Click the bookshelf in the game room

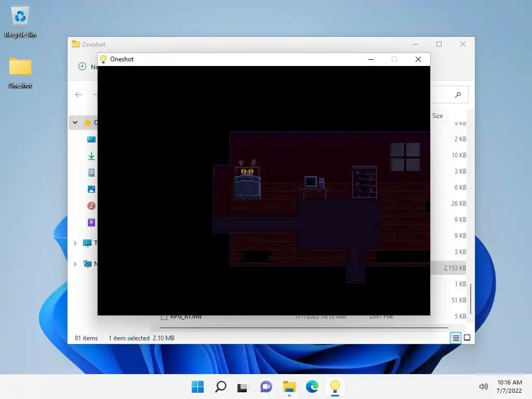[x=365, y=182]
